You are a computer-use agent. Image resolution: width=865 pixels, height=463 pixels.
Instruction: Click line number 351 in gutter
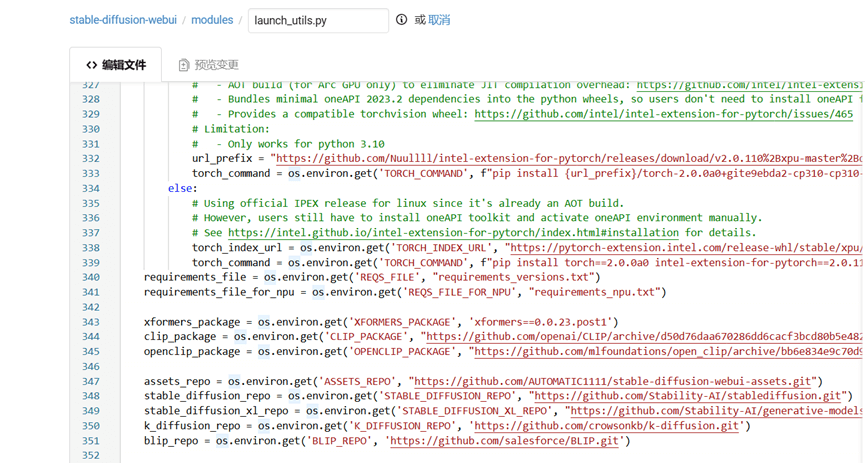(91, 441)
